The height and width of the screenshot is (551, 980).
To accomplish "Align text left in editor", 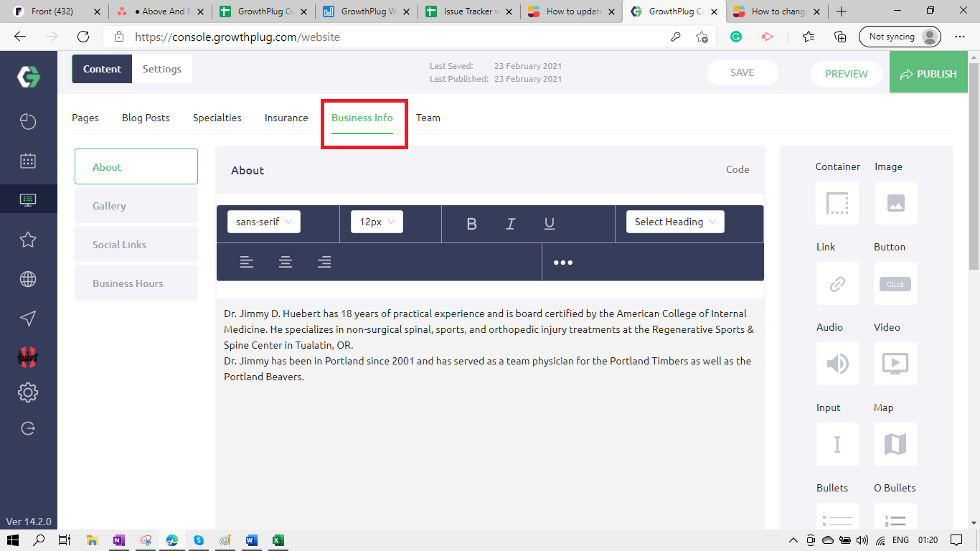I will point(247,262).
